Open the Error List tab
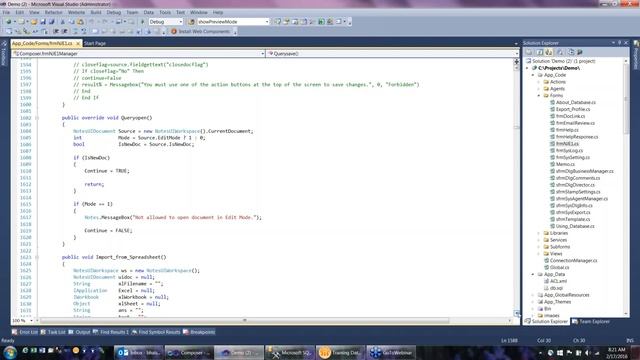The height and width of the screenshot is (360, 640). (25, 332)
